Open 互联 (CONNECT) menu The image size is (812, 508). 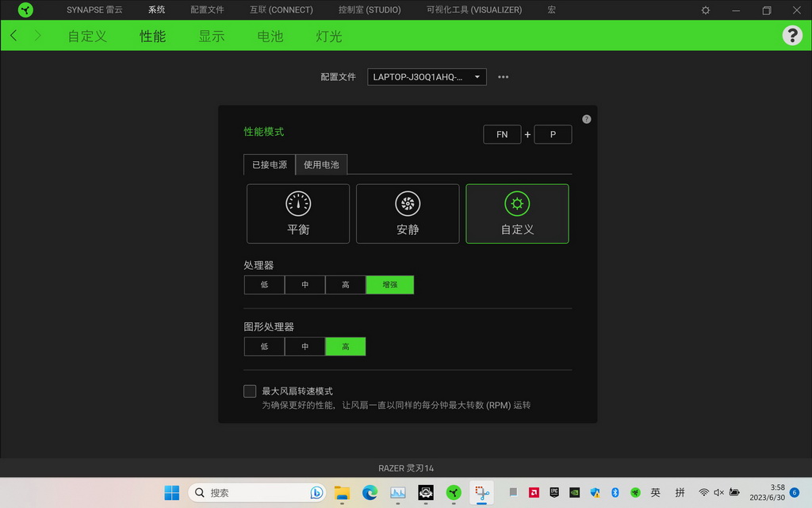(282, 10)
